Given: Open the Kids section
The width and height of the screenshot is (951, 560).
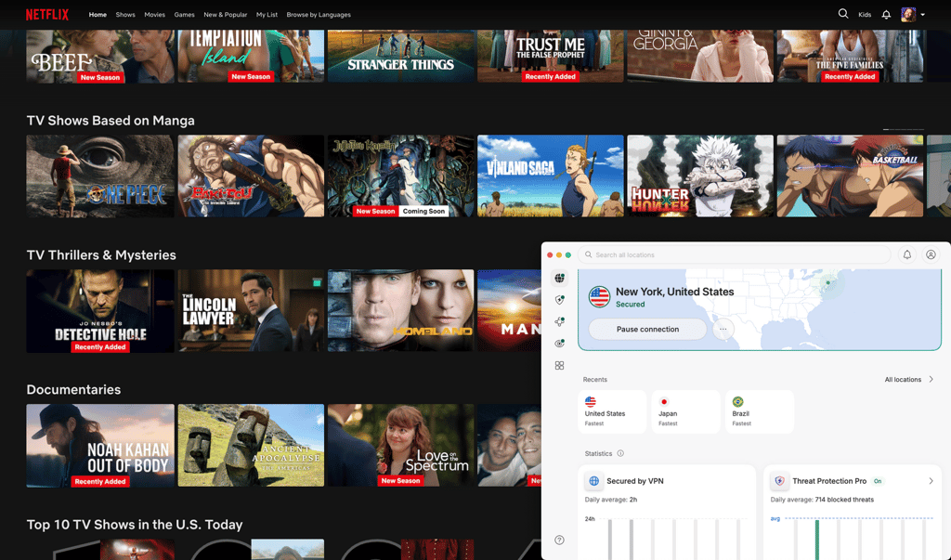Looking at the screenshot, I should pyautogui.click(x=865, y=15).
